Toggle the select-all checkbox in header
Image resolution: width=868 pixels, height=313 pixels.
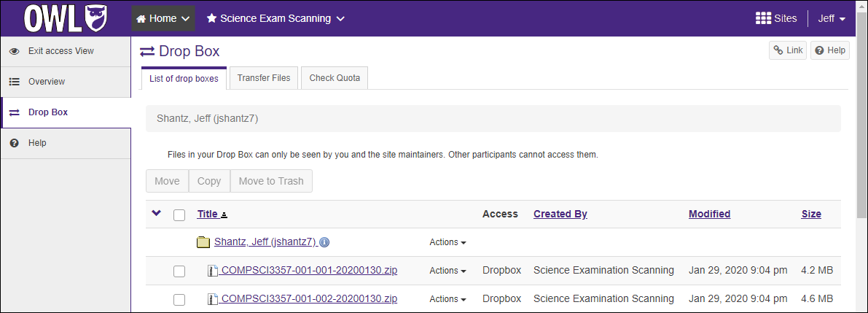[179, 215]
